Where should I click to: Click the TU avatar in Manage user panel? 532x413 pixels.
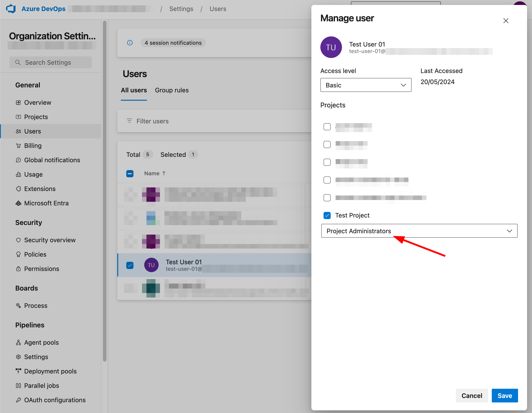click(331, 47)
